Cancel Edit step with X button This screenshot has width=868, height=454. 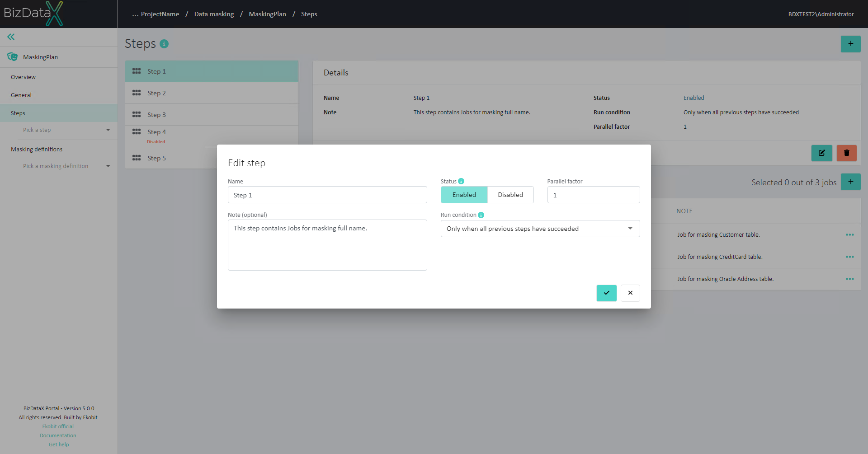tap(630, 293)
